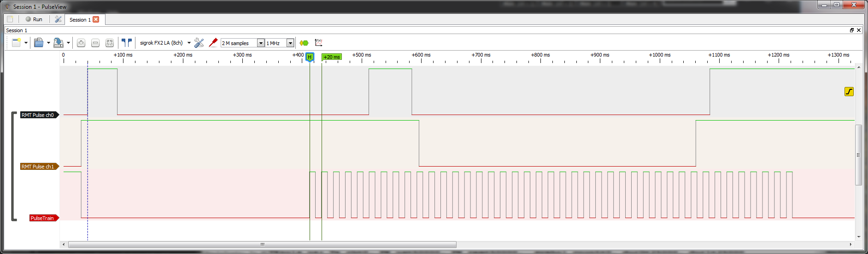
Task: Open the 1 MHz sample rate dropdown
Action: point(280,43)
